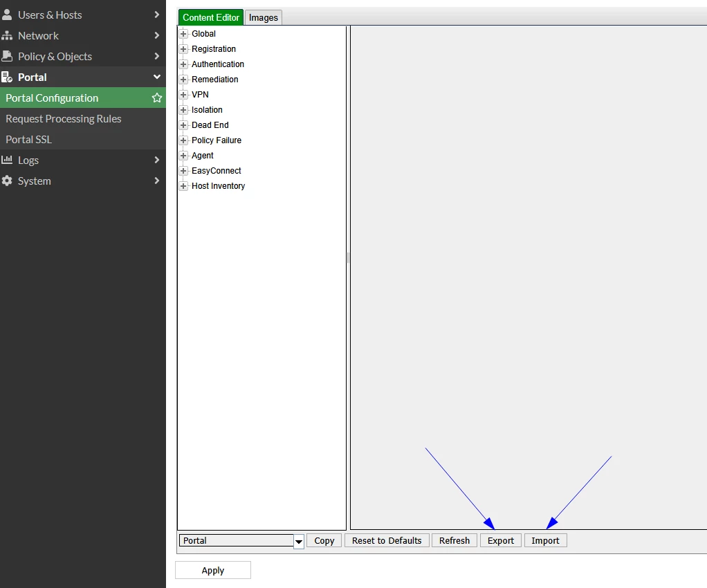Viewport: 707px width, 588px height.
Task: Select the EasyConnect tree label
Action: [217, 171]
